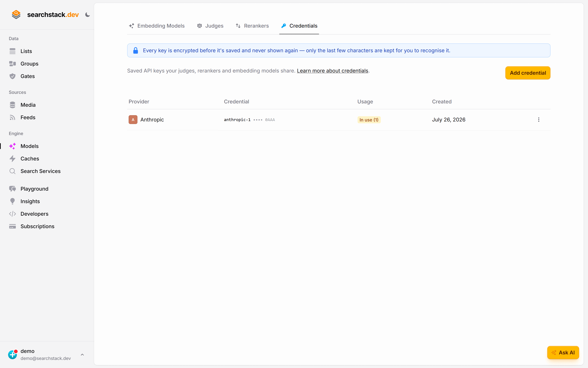Select the Credentials tab
Viewport: 588px width, 368px height.
pos(299,26)
